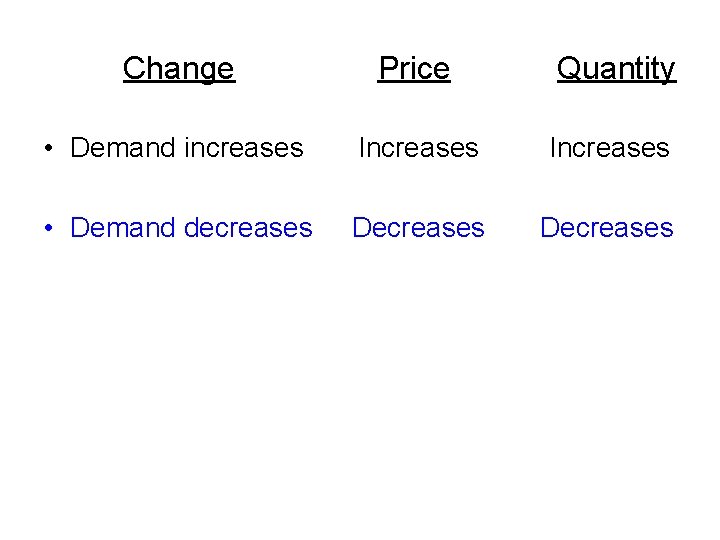Screen dimensions: 720x540
Task: Click the word 'decreases' after blue Demand
Action: click(x=248, y=227)
